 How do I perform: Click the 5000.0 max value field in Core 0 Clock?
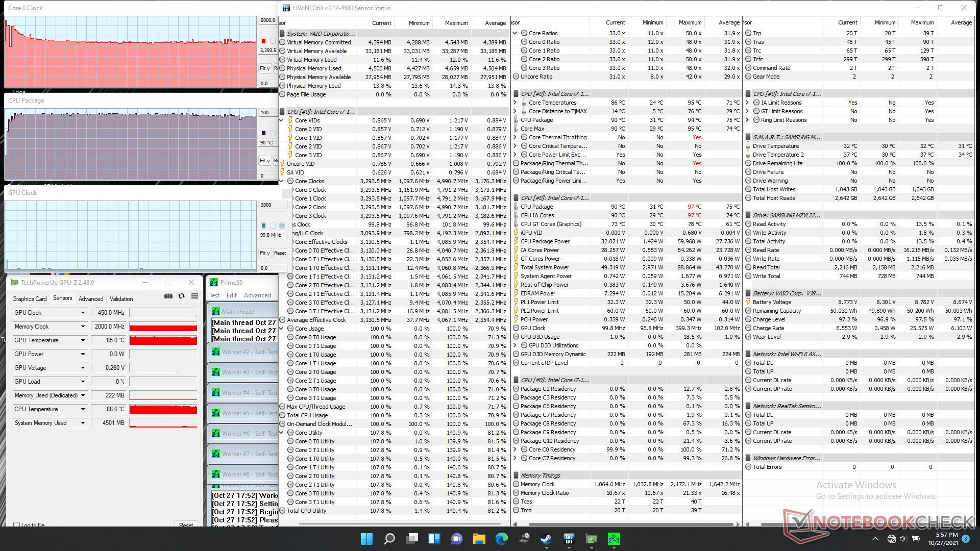(268, 20)
